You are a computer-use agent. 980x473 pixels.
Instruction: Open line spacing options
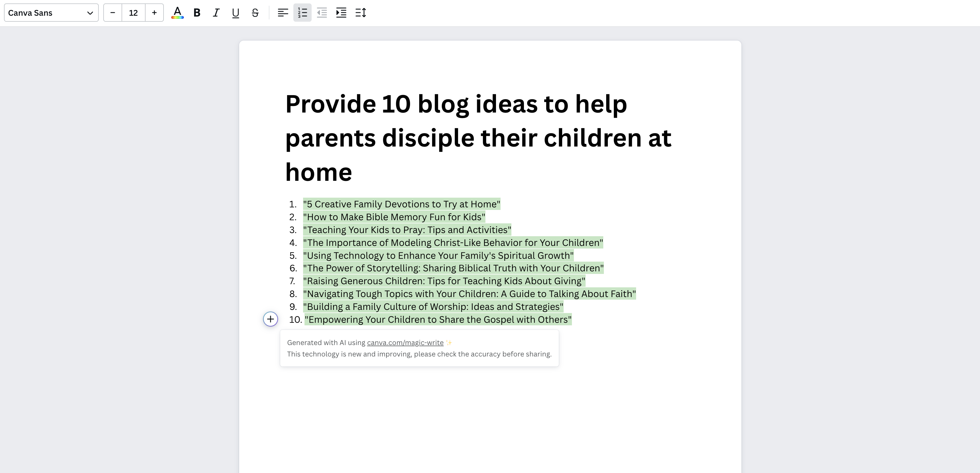pos(361,13)
